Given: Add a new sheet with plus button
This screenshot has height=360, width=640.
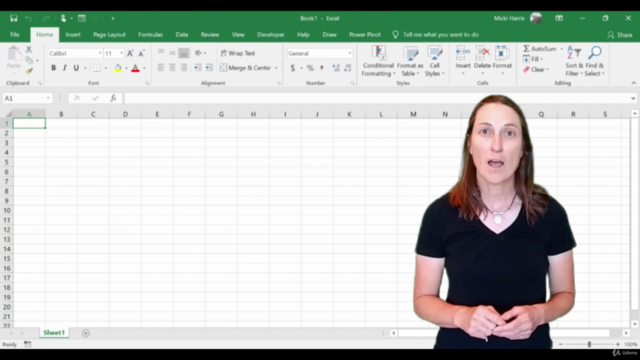Looking at the screenshot, I should click(86, 333).
